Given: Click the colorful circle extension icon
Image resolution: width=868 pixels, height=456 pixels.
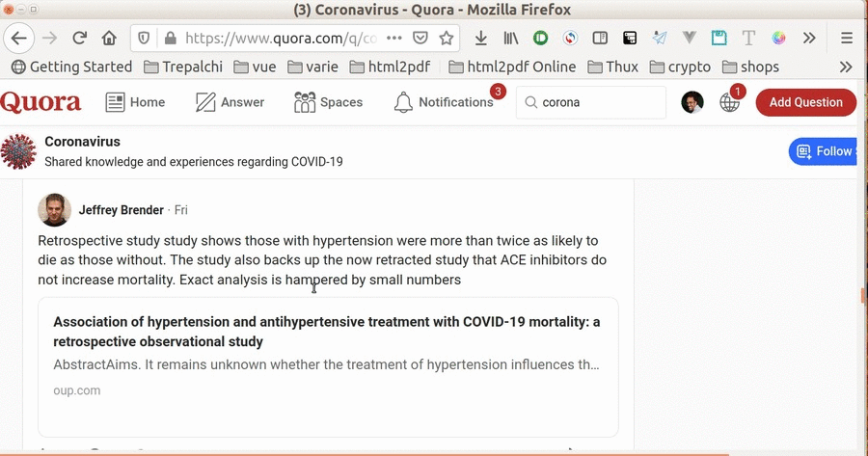Looking at the screenshot, I should [778, 38].
